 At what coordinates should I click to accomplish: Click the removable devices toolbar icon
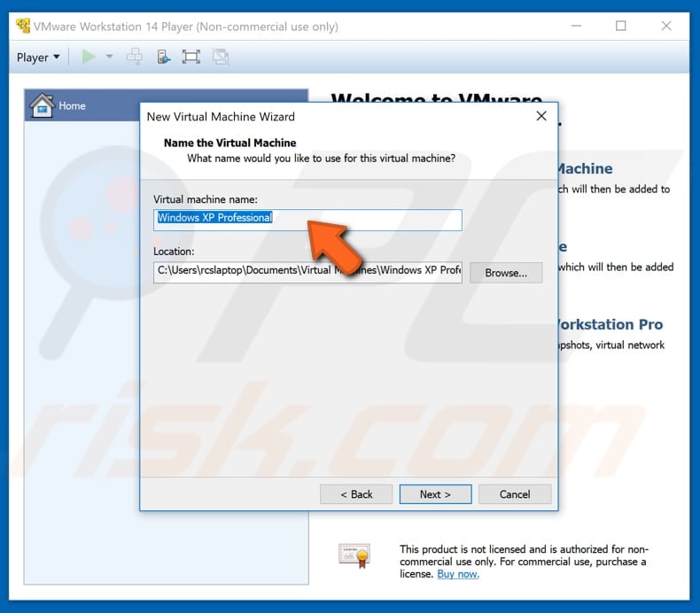coord(163,57)
